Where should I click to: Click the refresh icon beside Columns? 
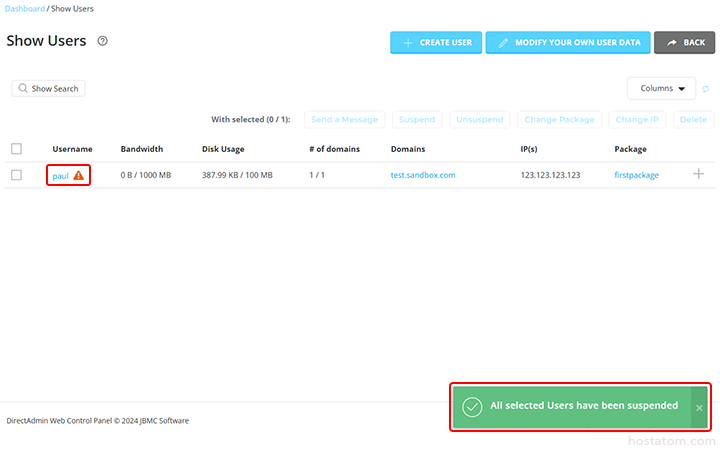[x=705, y=89]
